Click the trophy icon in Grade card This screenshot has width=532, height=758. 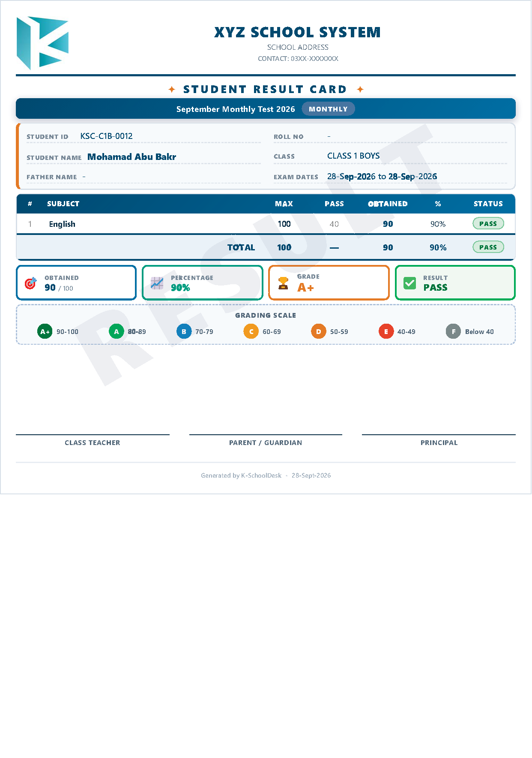click(x=283, y=283)
